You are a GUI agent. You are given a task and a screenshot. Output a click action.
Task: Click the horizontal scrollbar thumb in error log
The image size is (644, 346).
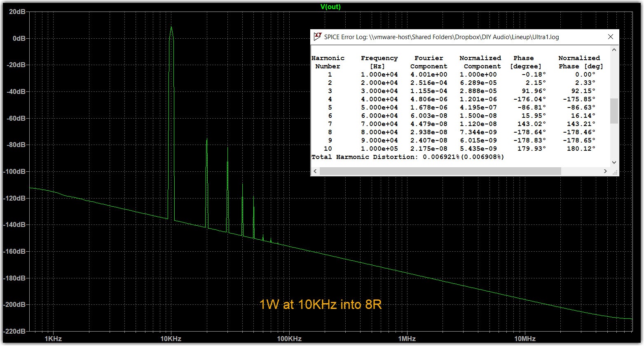coord(440,171)
